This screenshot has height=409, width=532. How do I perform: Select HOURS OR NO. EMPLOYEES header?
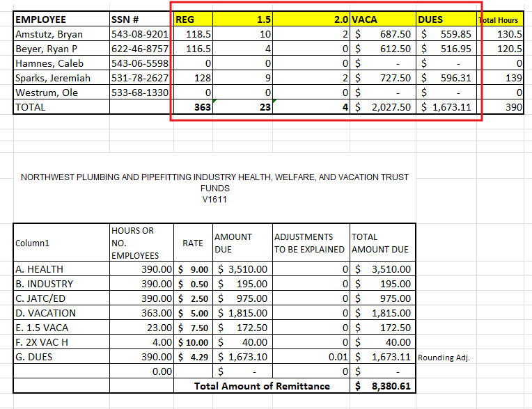click(x=141, y=243)
